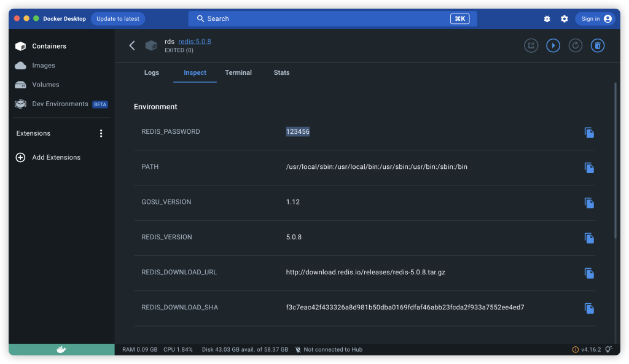Click the open in browser icon

point(531,45)
